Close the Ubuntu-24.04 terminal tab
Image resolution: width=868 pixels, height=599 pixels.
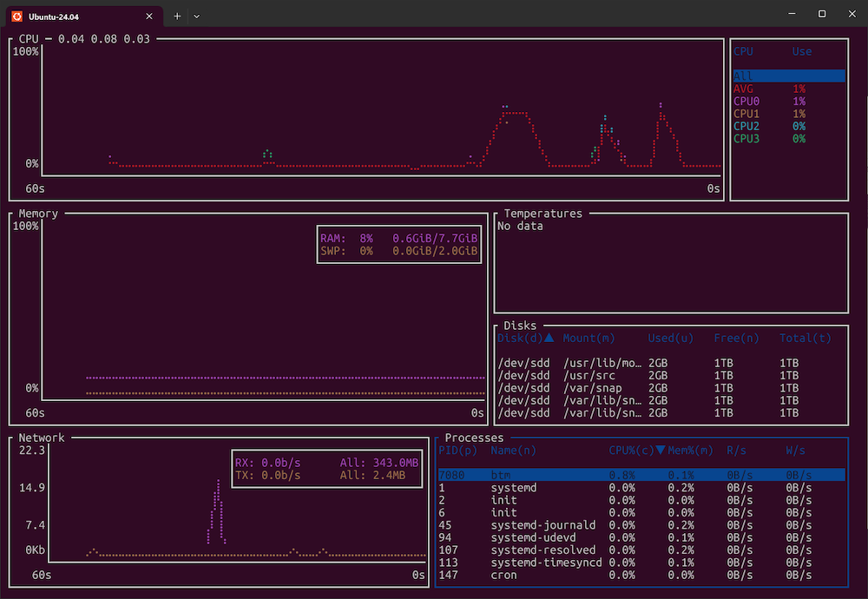tap(149, 15)
